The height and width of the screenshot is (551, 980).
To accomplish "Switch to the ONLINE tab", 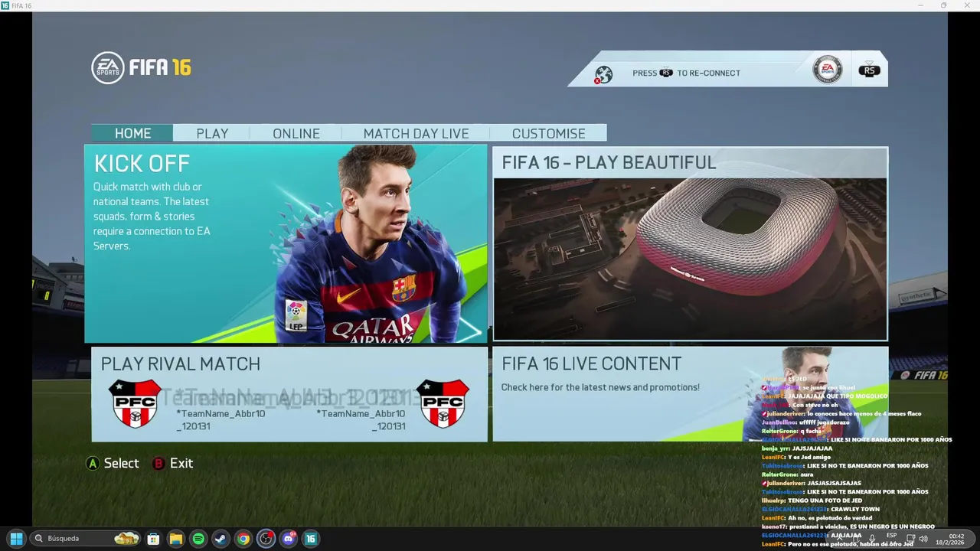I will click(296, 133).
